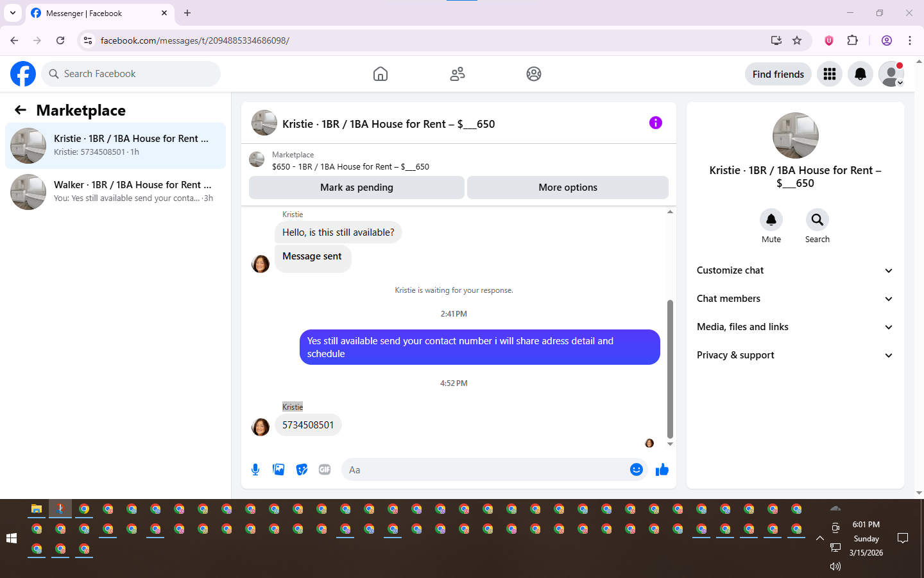Screen dimensions: 924x578
Task: Open the Notifications bell icon
Action: [x=860, y=74]
